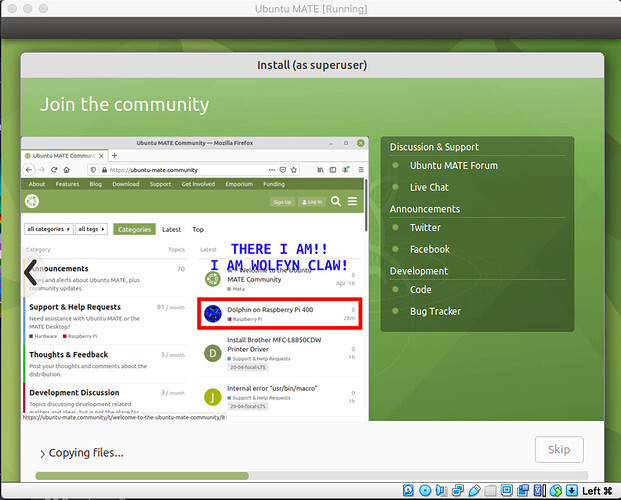
Task: Click the Firefox reload icon
Action: 54,170
